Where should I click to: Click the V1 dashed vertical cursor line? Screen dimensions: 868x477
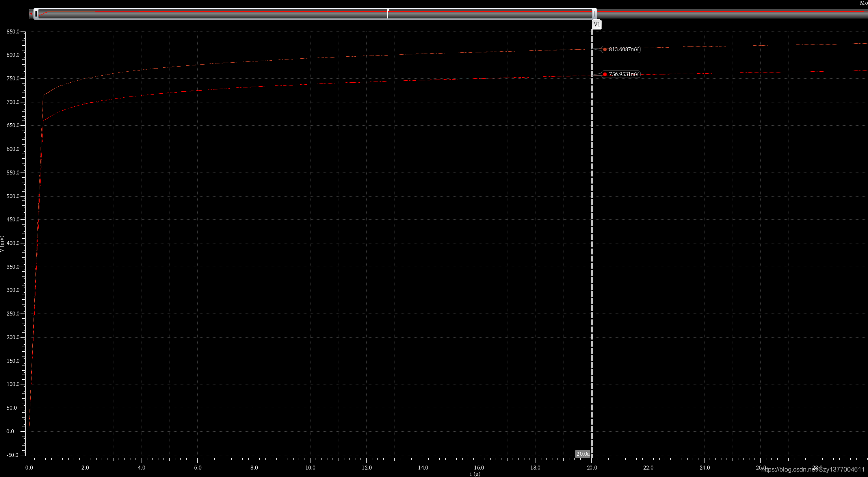pyautogui.click(x=592, y=236)
